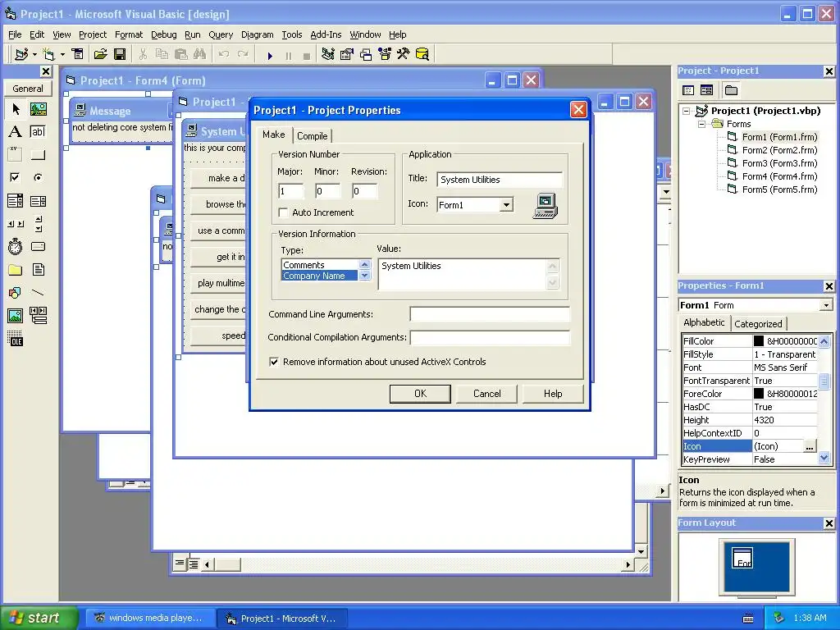
Task: Open the Add Project dropdown arrow in toolbar
Action: point(34,54)
